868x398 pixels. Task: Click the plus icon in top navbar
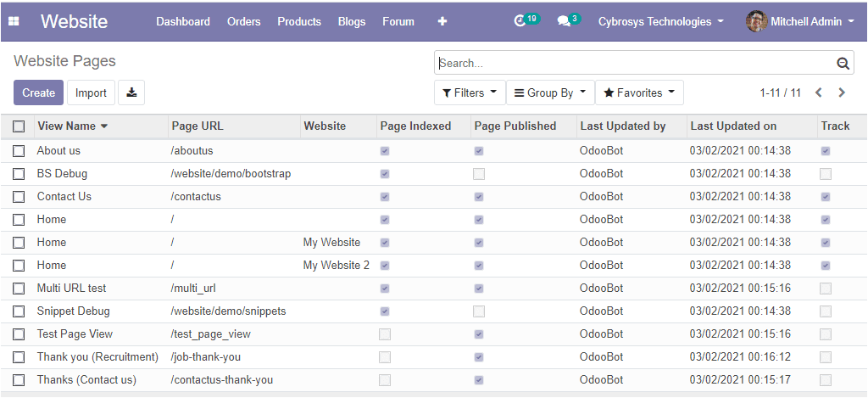(x=442, y=21)
